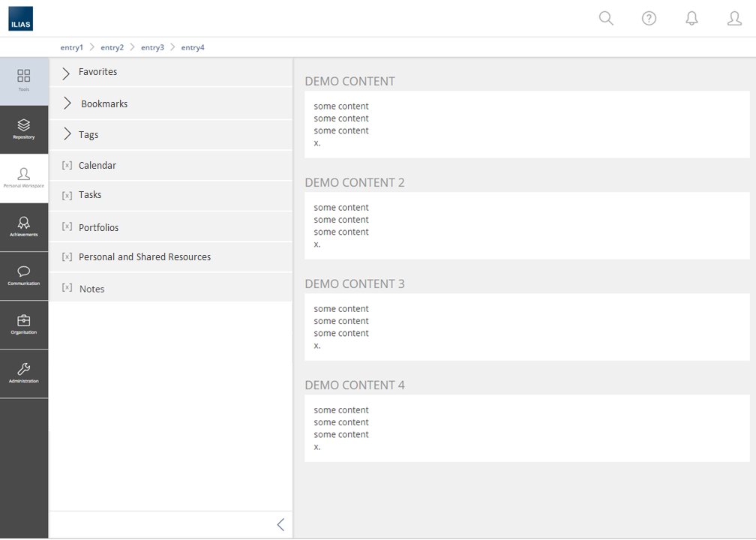Toggle the [x] icon beside Tasks
756x540 pixels.
point(67,196)
